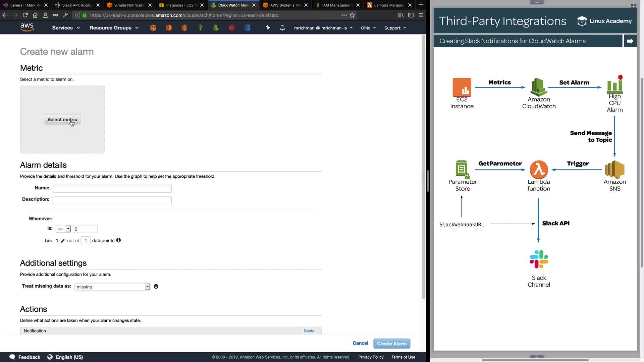Open Treat missing data as dropdown

pyautogui.click(x=112, y=287)
